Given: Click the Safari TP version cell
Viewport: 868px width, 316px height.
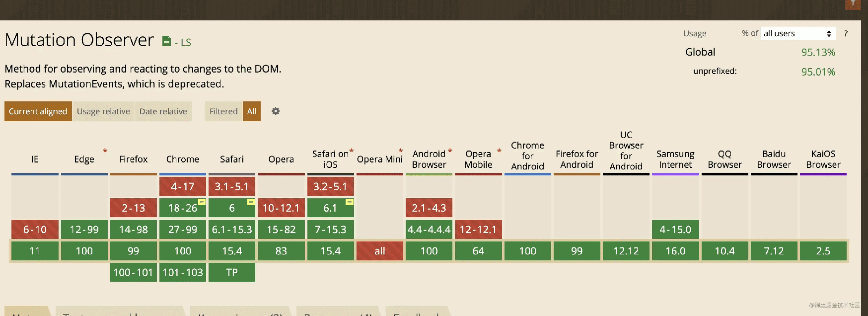Looking at the screenshot, I should click(232, 272).
